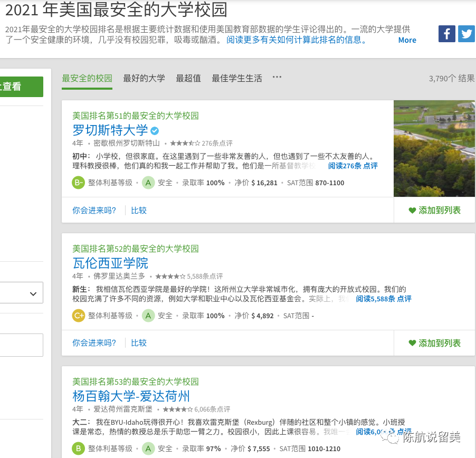This screenshot has height=458, width=476.
Task: Switch to 最超值 tab
Action: [188, 78]
